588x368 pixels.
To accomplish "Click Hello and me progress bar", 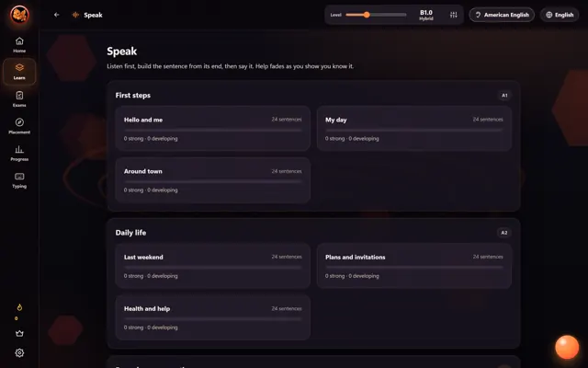I will point(212,130).
